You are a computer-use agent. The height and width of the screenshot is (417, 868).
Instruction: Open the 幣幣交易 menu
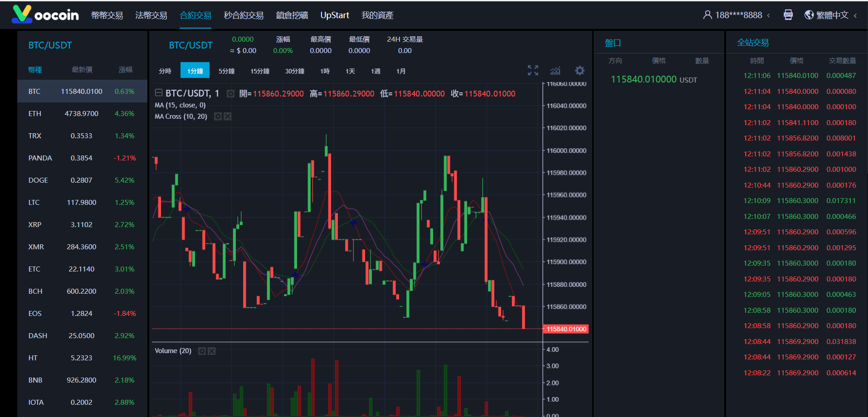(x=107, y=15)
